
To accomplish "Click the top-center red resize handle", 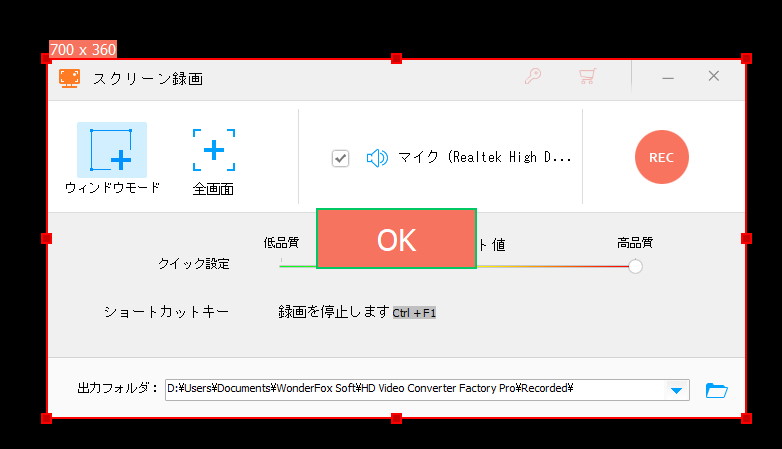I will (396, 59).
